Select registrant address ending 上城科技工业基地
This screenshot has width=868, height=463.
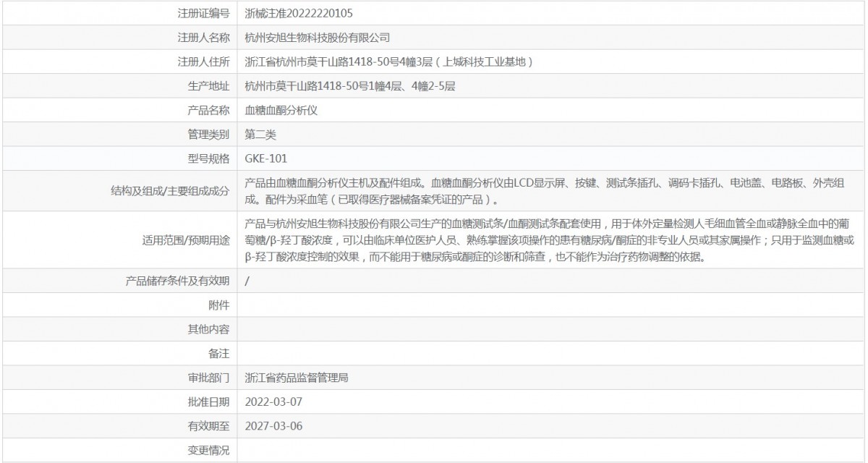389,61
